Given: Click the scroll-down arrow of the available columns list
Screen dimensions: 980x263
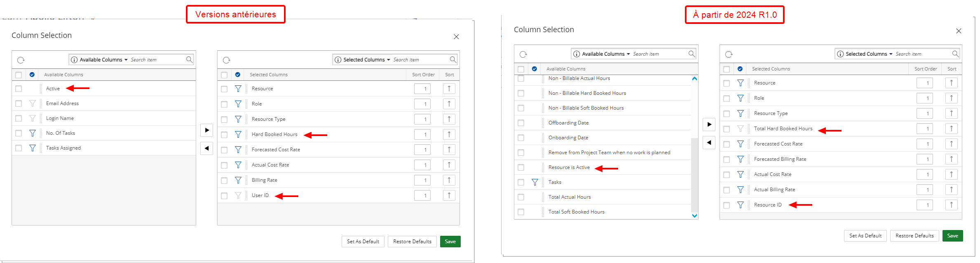Looking at the screenshot, I should pos(694,216).
